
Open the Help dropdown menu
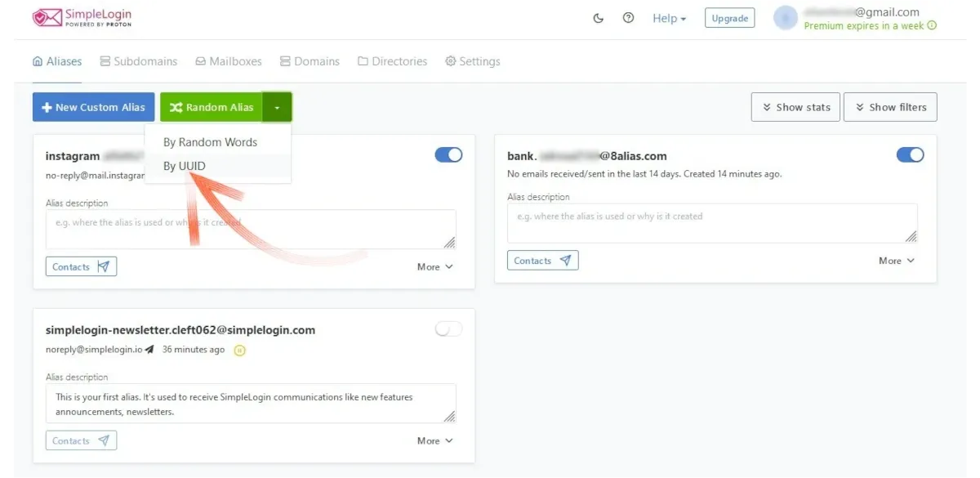pyautogui.click(x=669, y=18)
